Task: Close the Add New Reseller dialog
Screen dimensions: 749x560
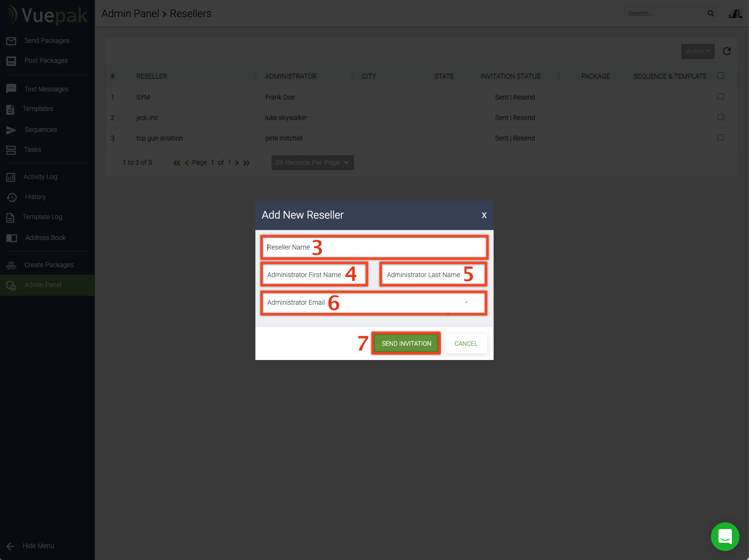Action: click(x=484, y=215)
